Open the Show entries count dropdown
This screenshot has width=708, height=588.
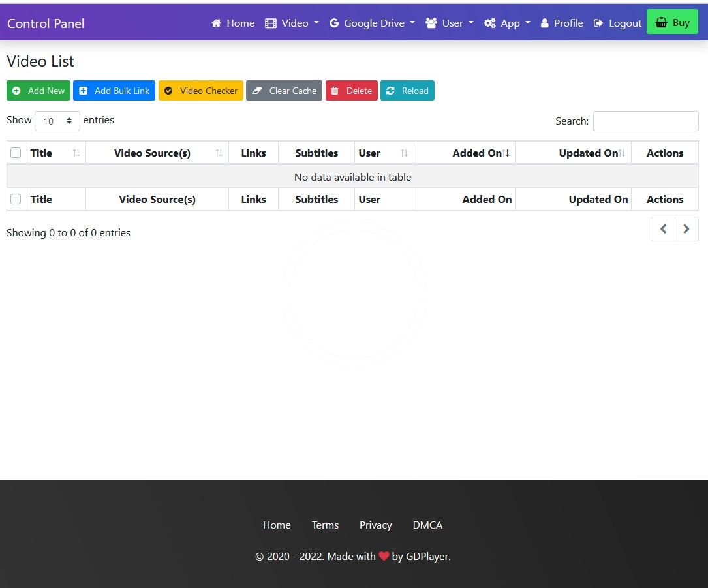coord(57,121)
